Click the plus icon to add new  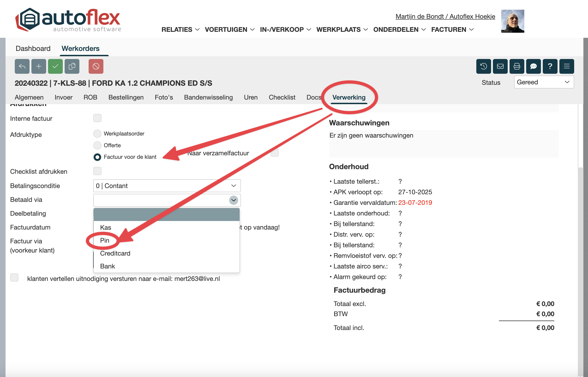(39, 66)
